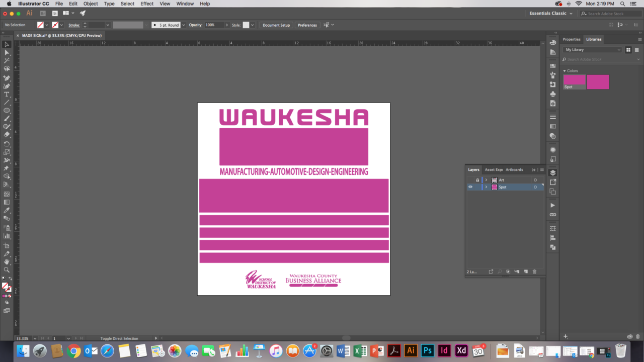Viewport: 644px width, 362px height.
Task: Open the Window menu
Action: click(x=185, y=4)
